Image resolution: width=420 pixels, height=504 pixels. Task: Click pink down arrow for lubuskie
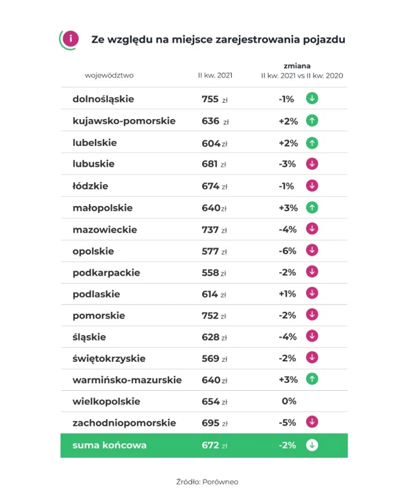(x=312, y=164)
